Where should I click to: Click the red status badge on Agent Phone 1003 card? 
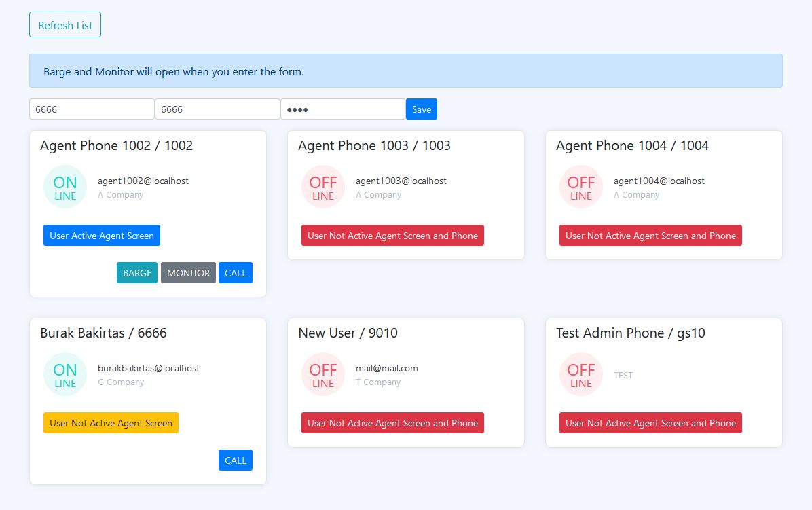tap(392, 235)
